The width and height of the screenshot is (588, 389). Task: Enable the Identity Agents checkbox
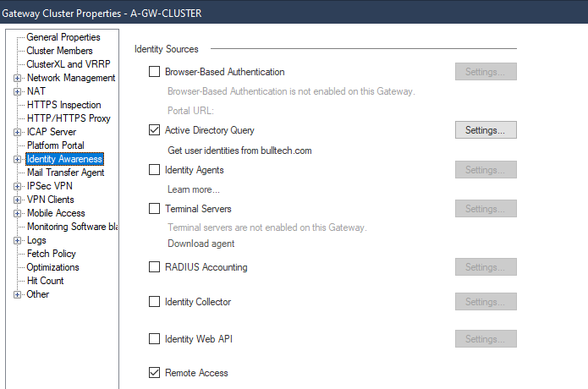coord(154,170)
